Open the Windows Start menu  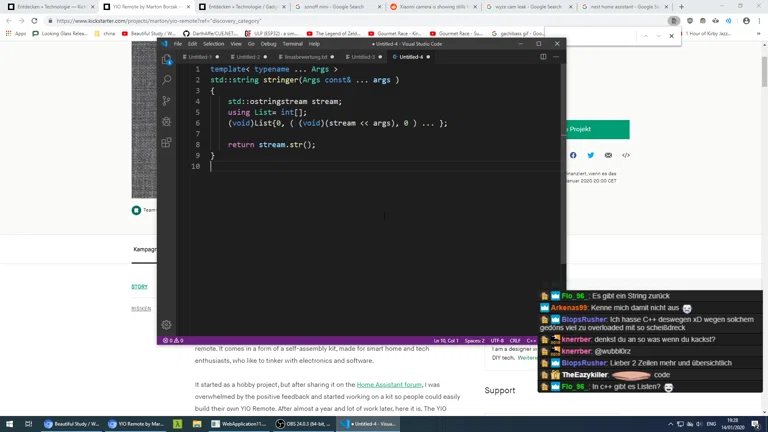click(x=9, y=424)
